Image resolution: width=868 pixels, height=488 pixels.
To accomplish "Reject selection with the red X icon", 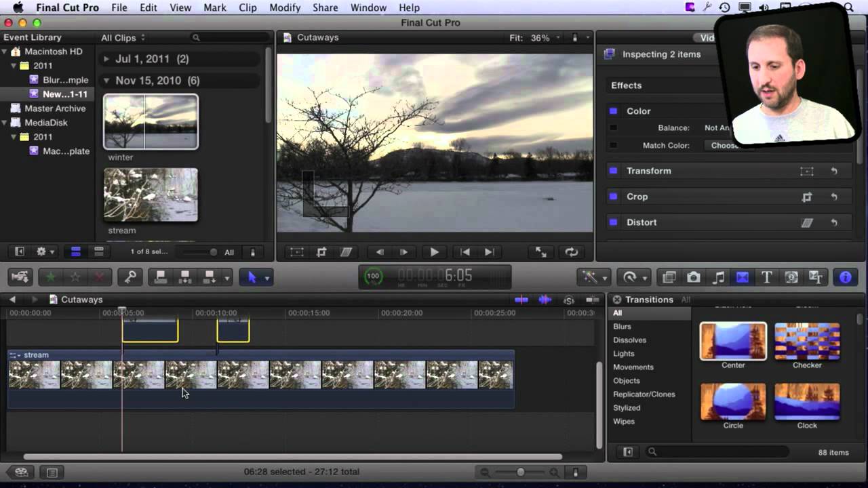I will coord(99,277).
